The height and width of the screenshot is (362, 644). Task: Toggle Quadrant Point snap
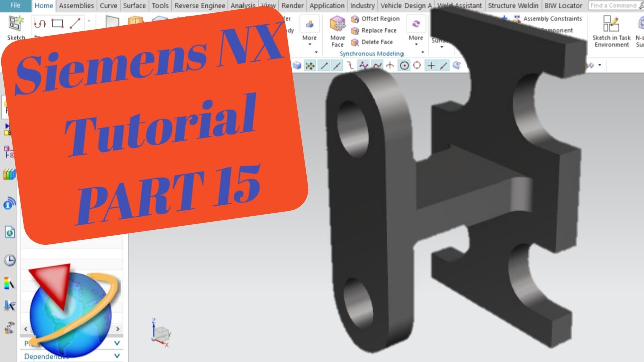[417, 65]
